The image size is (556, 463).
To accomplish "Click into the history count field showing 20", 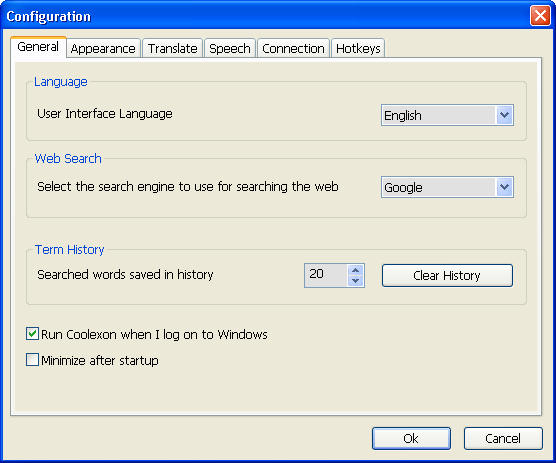I will pyautogui.click(x=326, y=275).
